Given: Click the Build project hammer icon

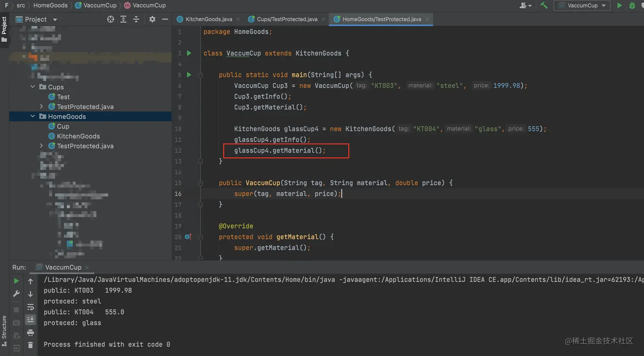Looking at the screenshot, I should (x=544, y=6).
